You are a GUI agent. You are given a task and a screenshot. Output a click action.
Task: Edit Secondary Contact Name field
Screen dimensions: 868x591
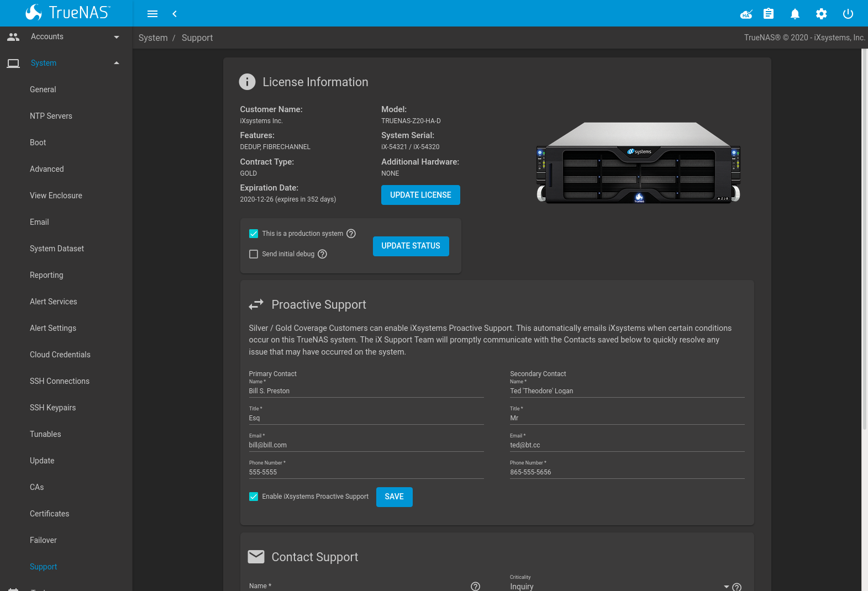(x=627, y=391)
